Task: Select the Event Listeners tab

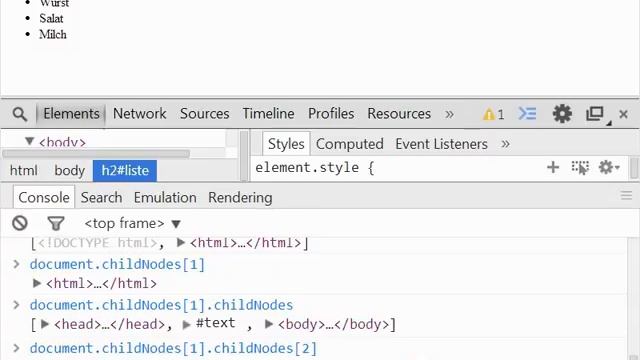Action: [x=441, y=144]
